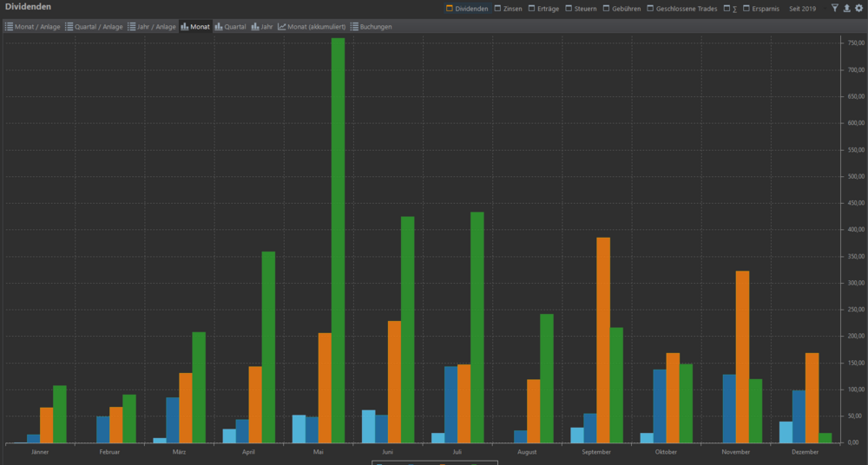Show the Jahr / Anlage list
The height and width of the screenshot is (465, 868).
tap(151, 27)
